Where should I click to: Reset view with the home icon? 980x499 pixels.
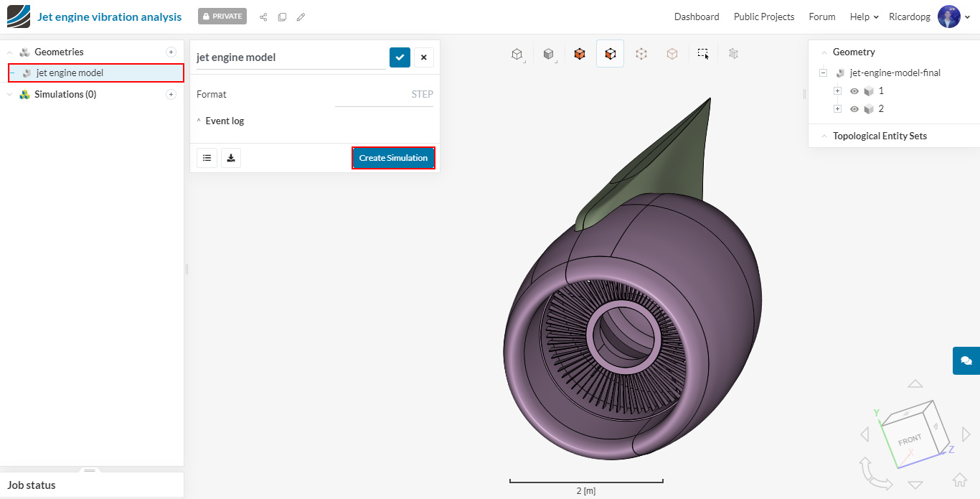(x=959, y=480)
